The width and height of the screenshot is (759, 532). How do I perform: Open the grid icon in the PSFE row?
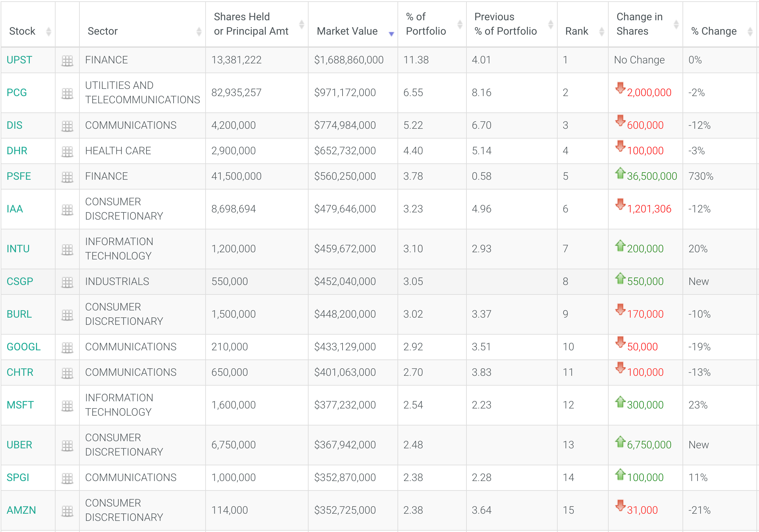tap(67, 177)
